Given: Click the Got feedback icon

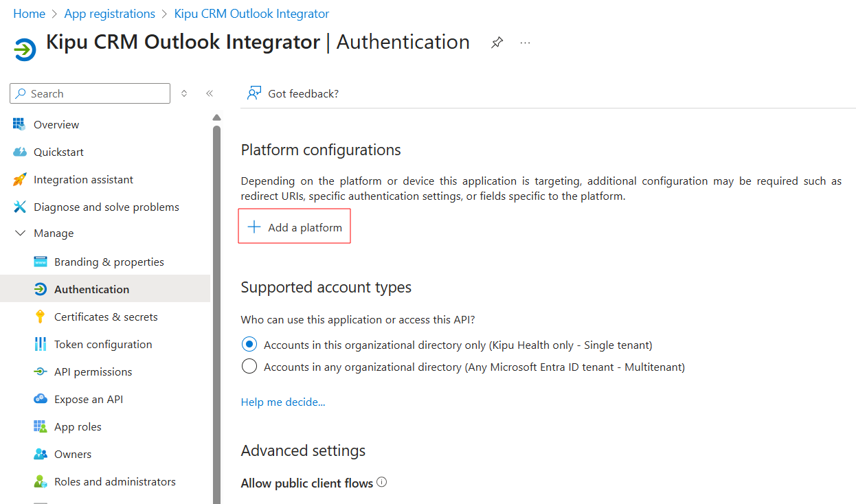Looking at the screenshot, I should click(254, 93).
